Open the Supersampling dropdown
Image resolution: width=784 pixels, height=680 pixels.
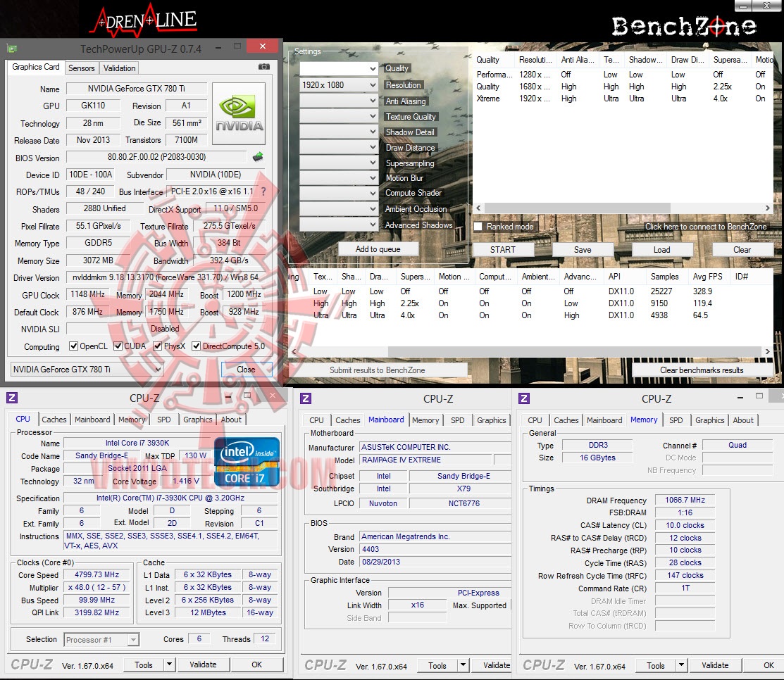pyautogui.click(x=339, y=163)
